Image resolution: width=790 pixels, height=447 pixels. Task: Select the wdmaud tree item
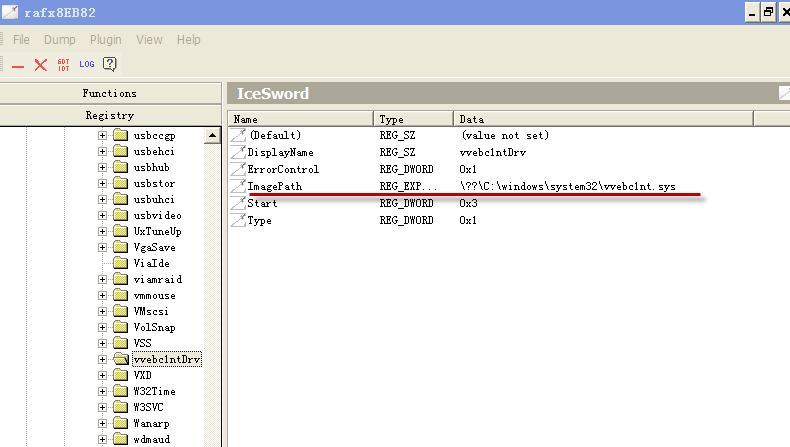pyautogui.click(x=152, y=439)
